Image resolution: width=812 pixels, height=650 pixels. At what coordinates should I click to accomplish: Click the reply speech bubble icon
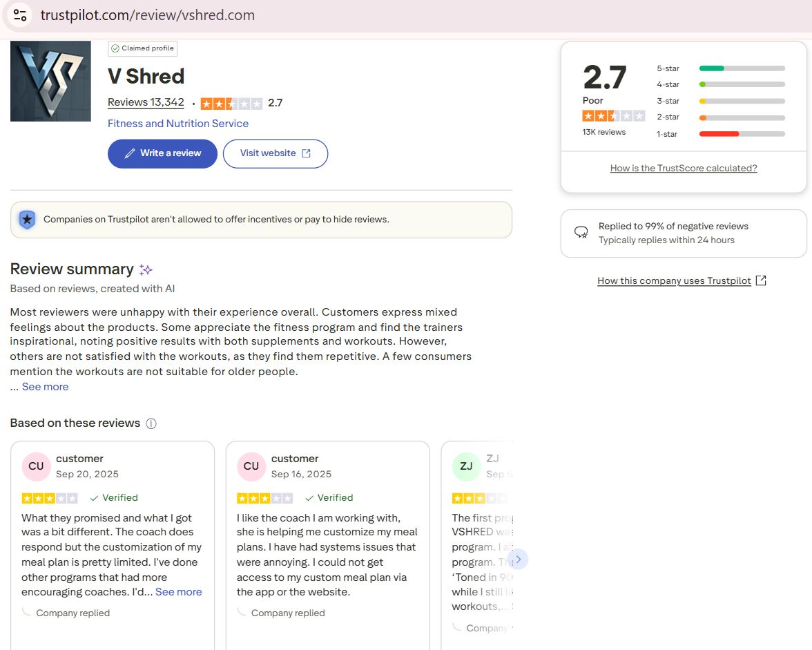tap(581, 233)
